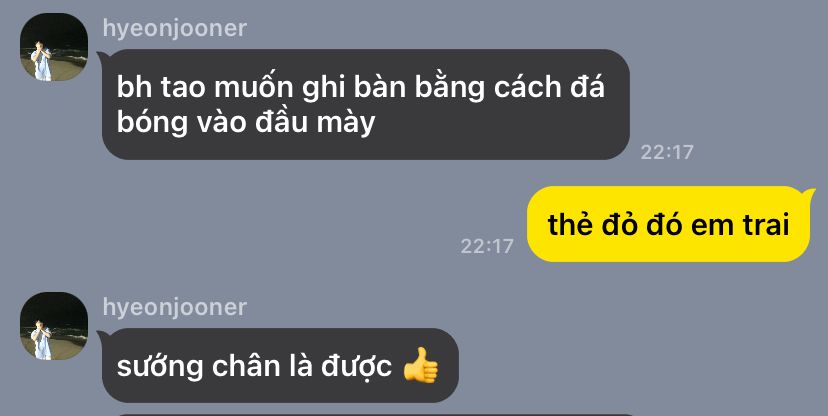
Task: Tap the 22:17 timestamp beside the dark bubble
Action: (x=666, y=153)
